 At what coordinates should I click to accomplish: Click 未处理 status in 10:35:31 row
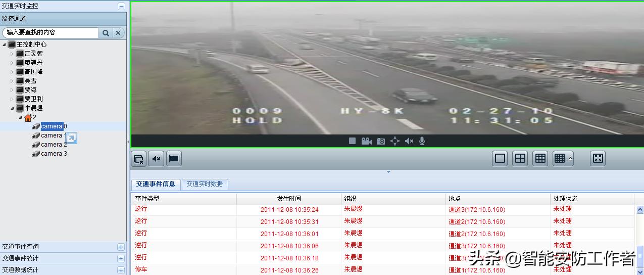pyautogui.click(x=562, y=221)
